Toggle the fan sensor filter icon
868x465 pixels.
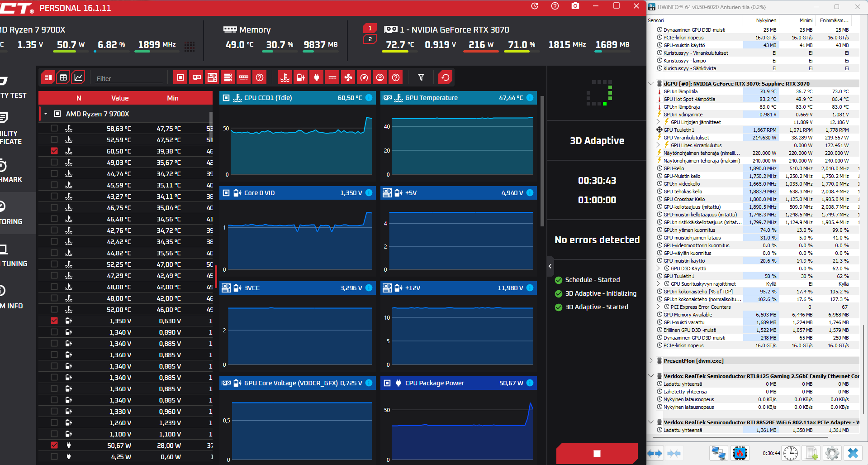pos(348,77)
